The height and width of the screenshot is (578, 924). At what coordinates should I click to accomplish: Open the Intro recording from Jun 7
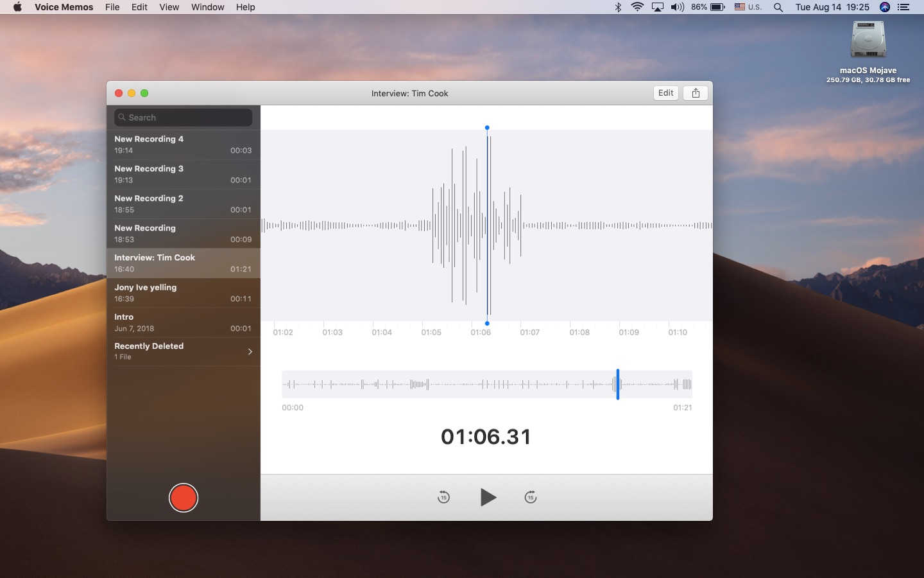click(x=184, y=322)
